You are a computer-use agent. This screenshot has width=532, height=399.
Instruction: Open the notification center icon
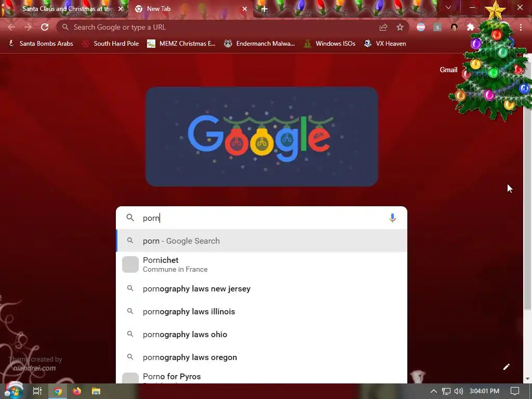point(515,391)
